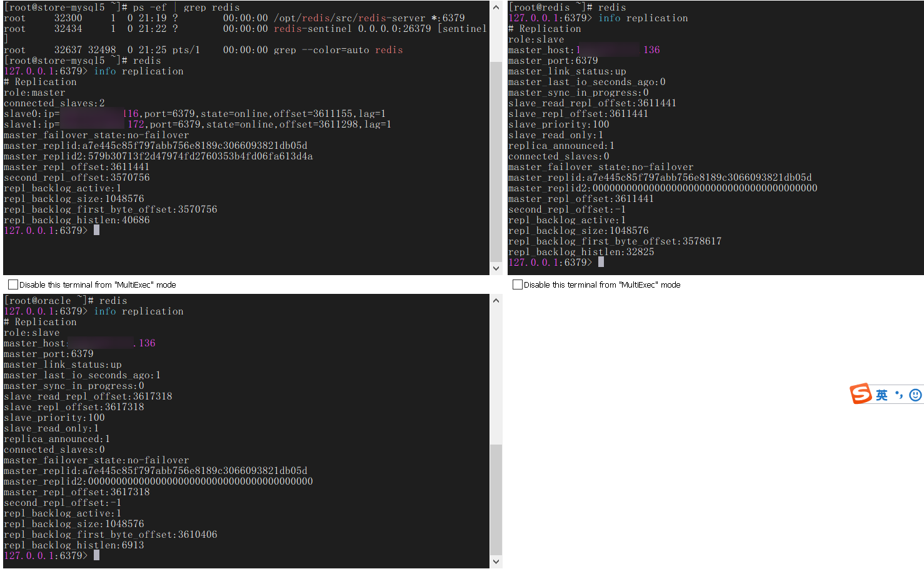
Task: Click "second_repl_offset:3570756" line
Action: [77, 178]
